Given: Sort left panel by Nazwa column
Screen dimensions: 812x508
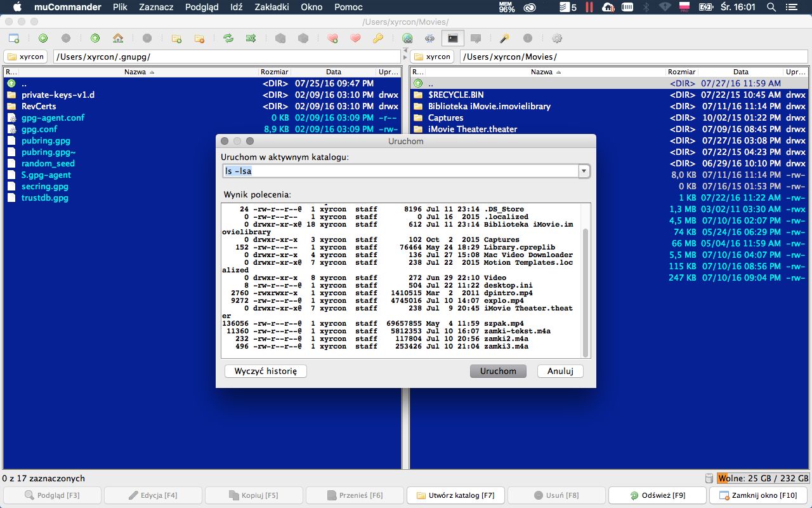Looking at the screenshot, I should coord(139,72).
